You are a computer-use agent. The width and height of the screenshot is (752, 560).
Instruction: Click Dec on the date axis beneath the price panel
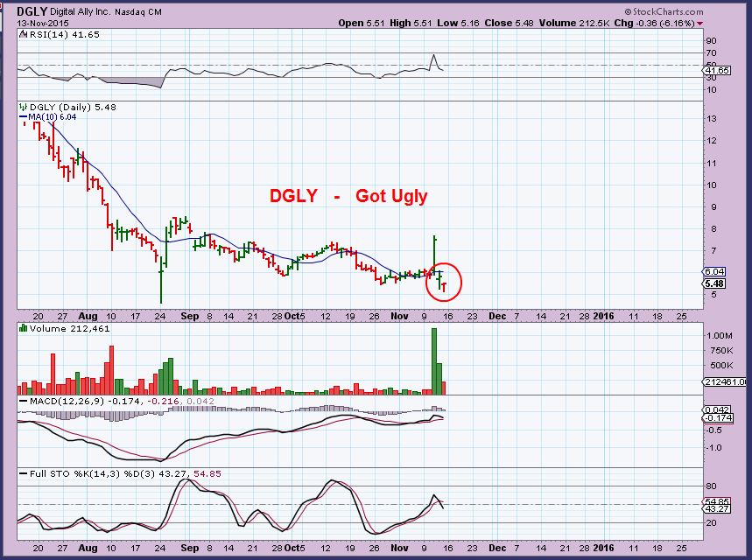497,317
